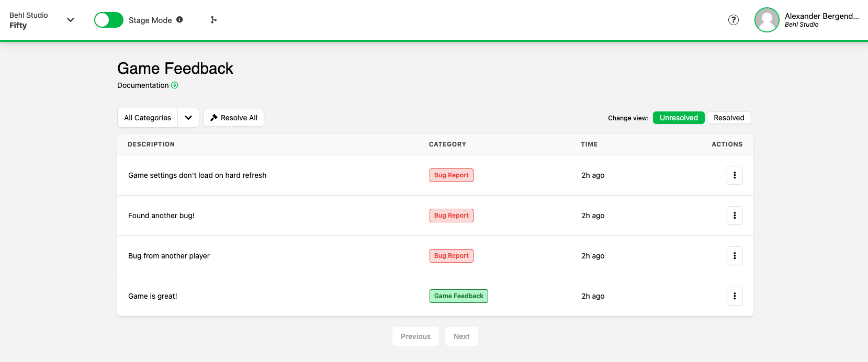Viewport: 868px width, 362px height.
Task: Open the help question mark icon
Action: [x=734, y=20]
